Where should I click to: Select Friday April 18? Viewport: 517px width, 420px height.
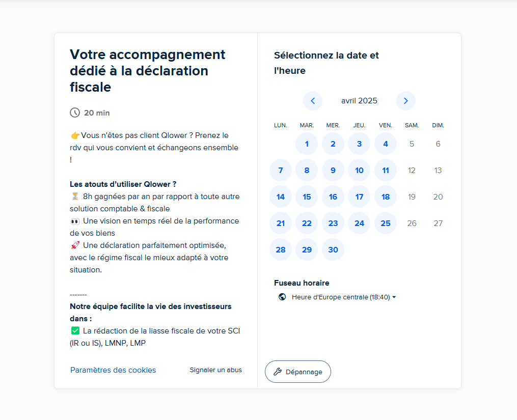pyautogui.click(x=386, y=197)
